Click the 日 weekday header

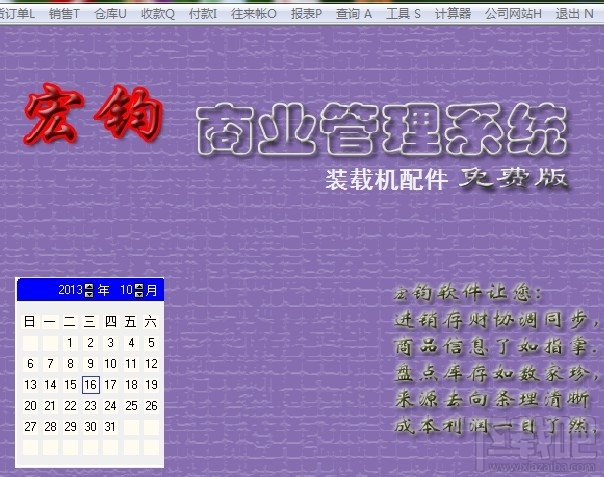30,321
